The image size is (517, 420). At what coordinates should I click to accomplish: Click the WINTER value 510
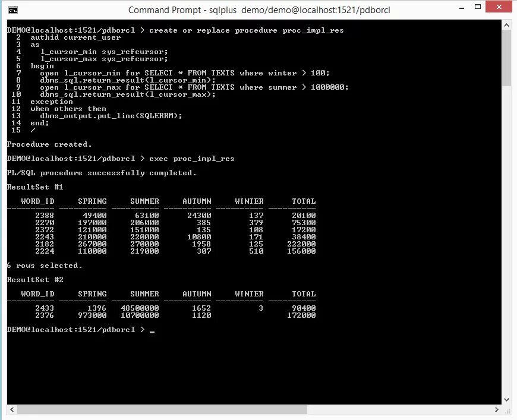pyautogui.click(x=256, y=251)
